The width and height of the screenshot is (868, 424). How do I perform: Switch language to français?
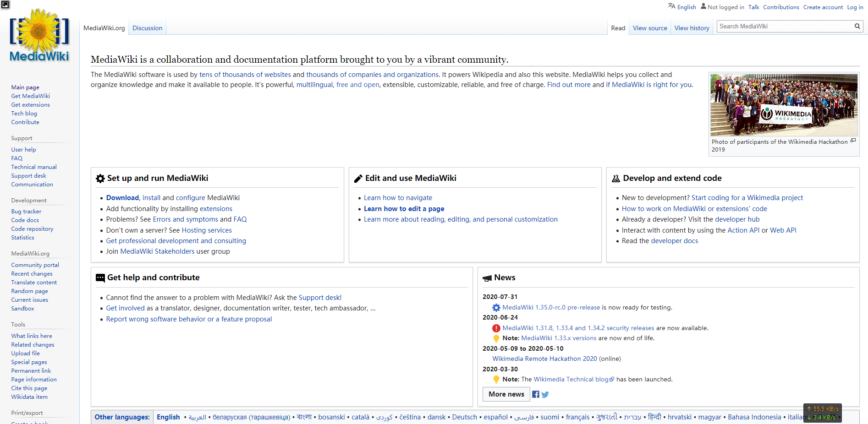point(578,417)
